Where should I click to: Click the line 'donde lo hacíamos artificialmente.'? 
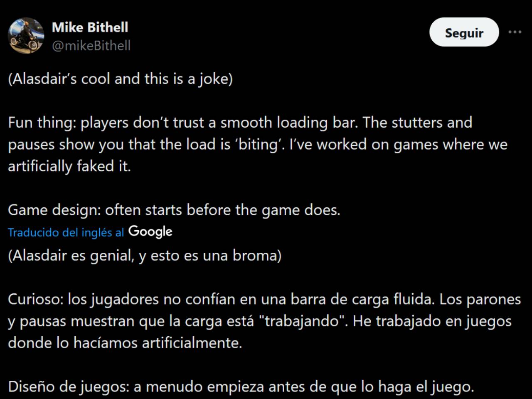[x=125, y=343]
